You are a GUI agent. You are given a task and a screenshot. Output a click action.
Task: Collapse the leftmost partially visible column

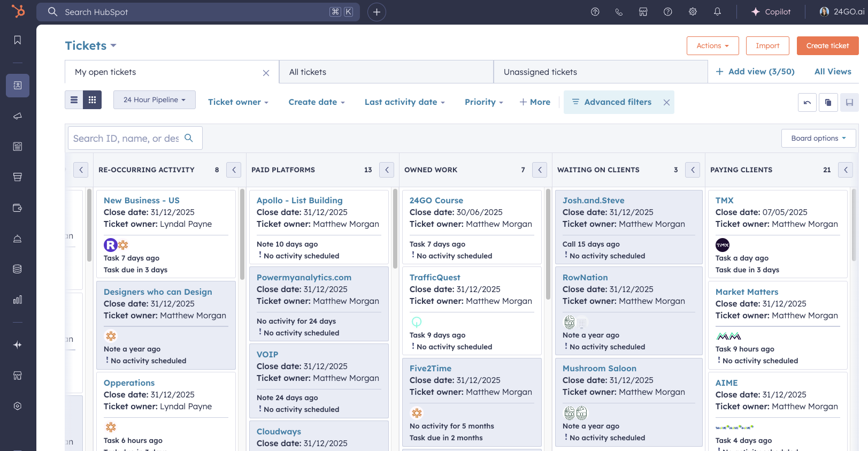[81, 170]
